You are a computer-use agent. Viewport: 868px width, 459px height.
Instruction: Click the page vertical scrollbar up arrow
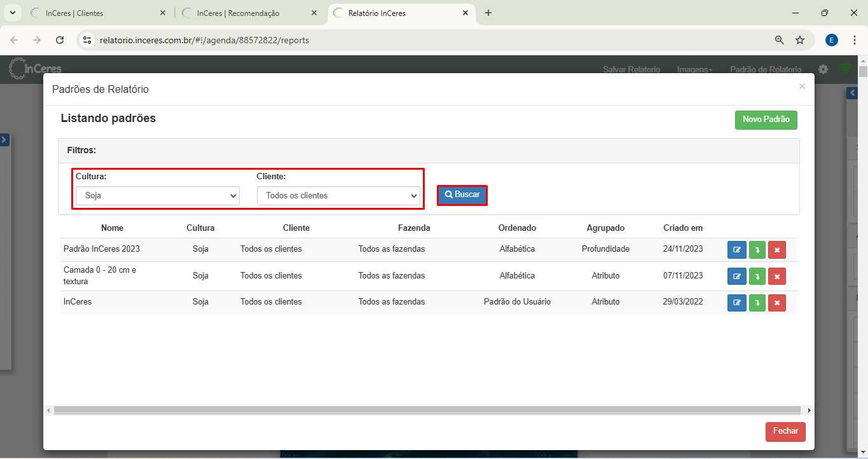click(x=863, y=60)
